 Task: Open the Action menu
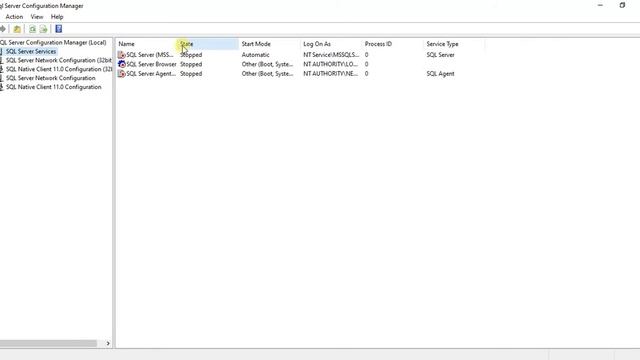click(14, 17)
